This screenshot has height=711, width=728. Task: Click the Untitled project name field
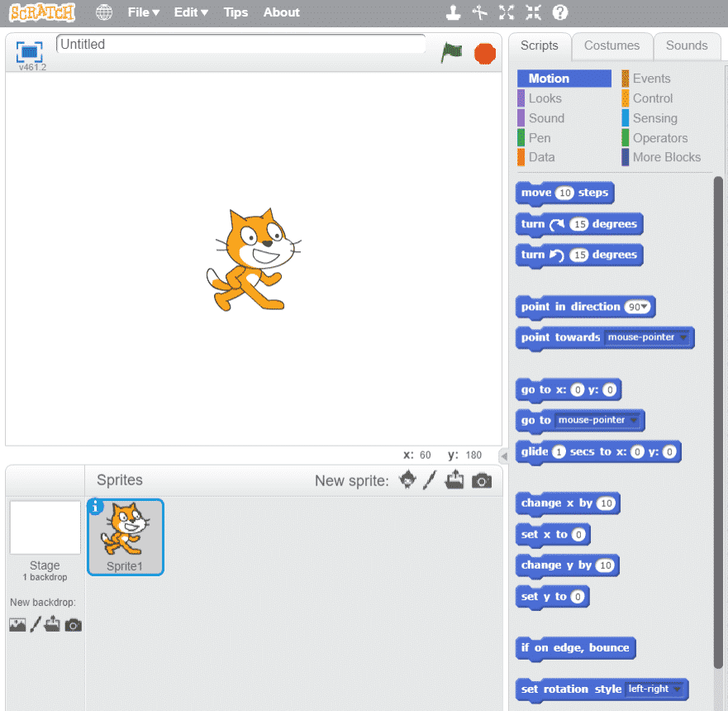click(x=240, y=45)
